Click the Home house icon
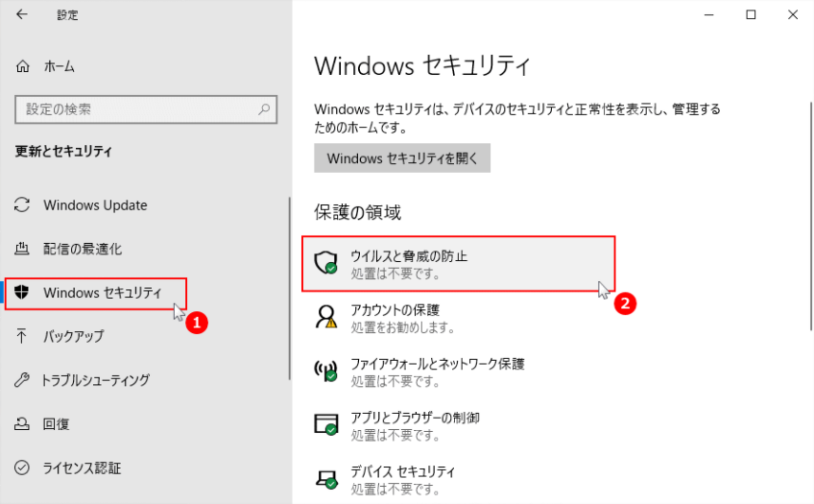The height and width of the screenshot is (504, 814). tap(23, 67)
